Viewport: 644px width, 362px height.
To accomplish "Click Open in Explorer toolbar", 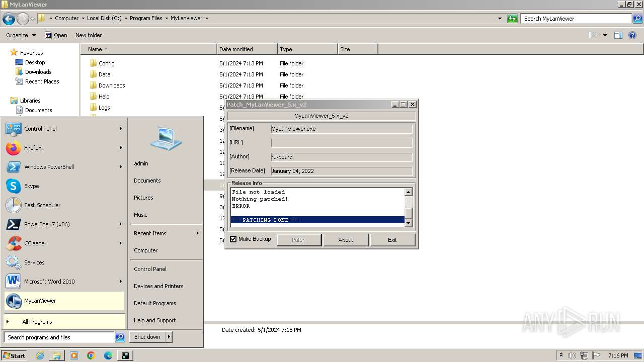I will (56, 35).
